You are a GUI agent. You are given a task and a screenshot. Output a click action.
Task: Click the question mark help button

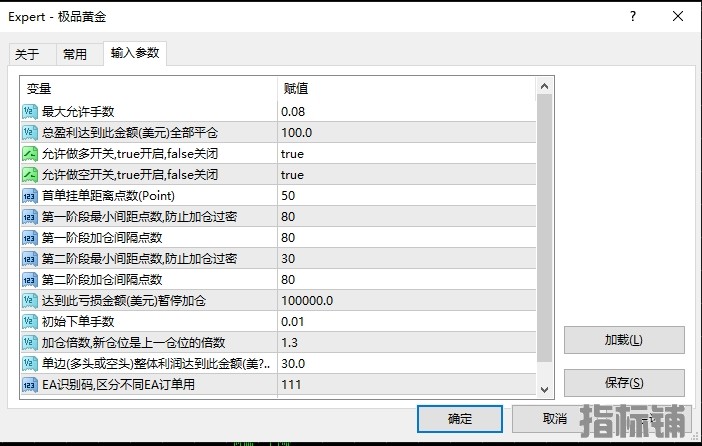tap(632, 17)
